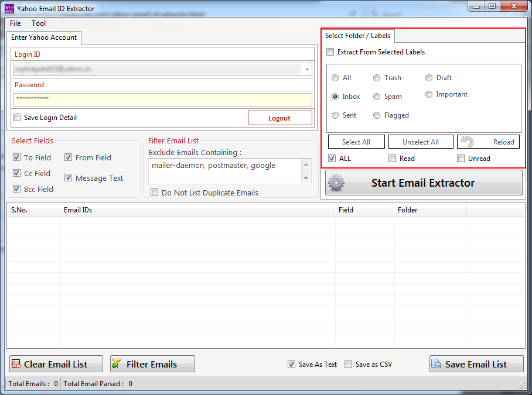The width and height of the screenshot is (532, 395).
Task: Click the Total Emails status text
Action: pyautogui.click(x=33, y=383)
